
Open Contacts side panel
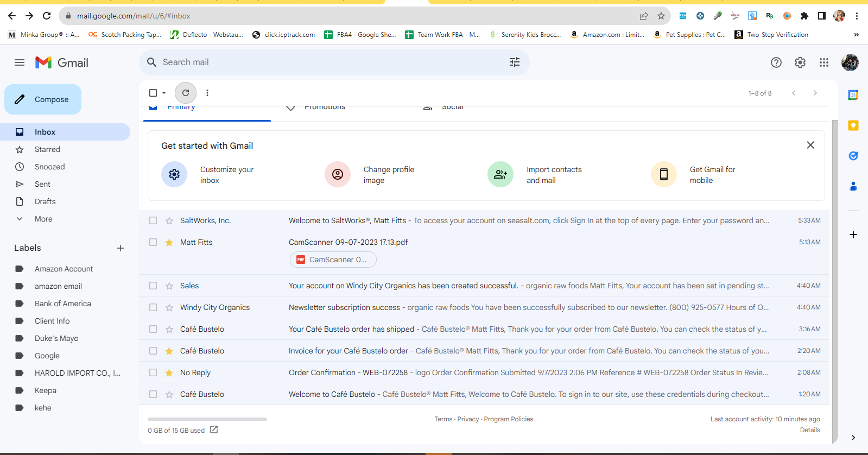pyautogui.click(x=853, y=186)
